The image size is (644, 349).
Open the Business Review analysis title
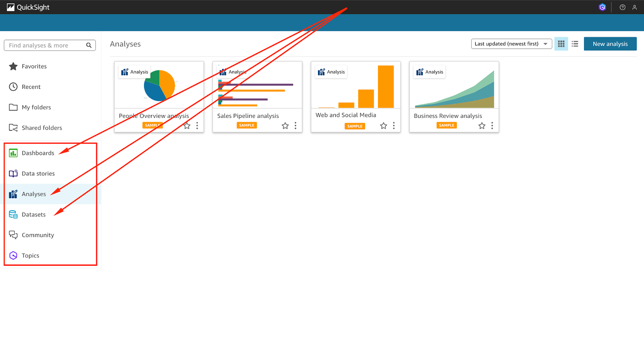448,116
